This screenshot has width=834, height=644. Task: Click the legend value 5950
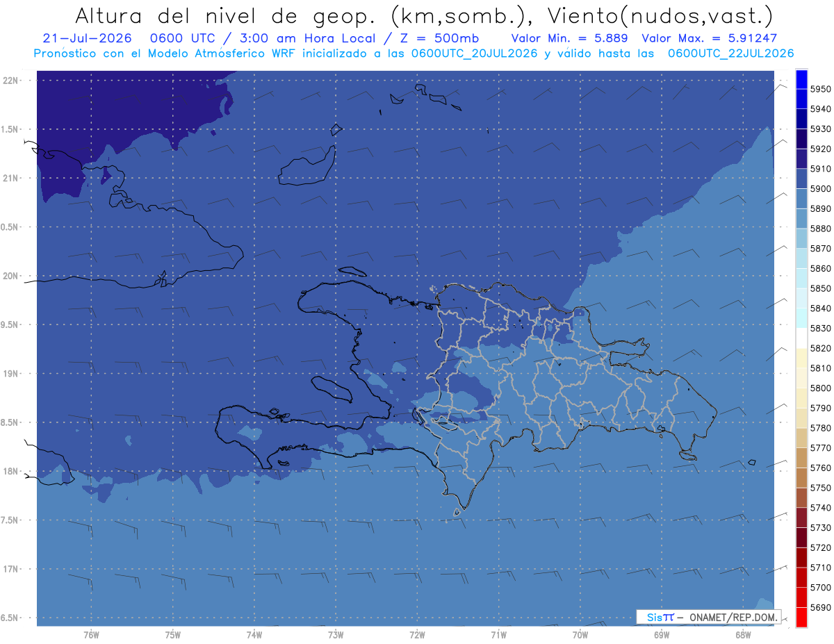821,89
